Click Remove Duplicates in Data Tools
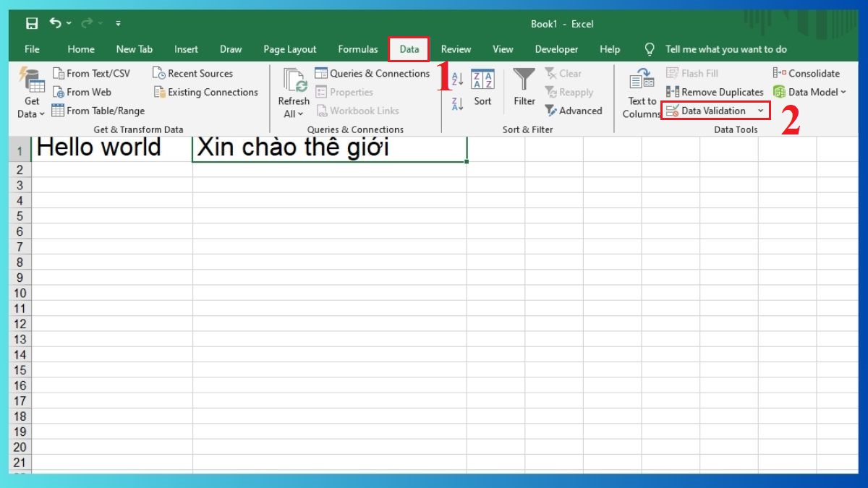This screenshot has height=488, width=868. point(715,92)
